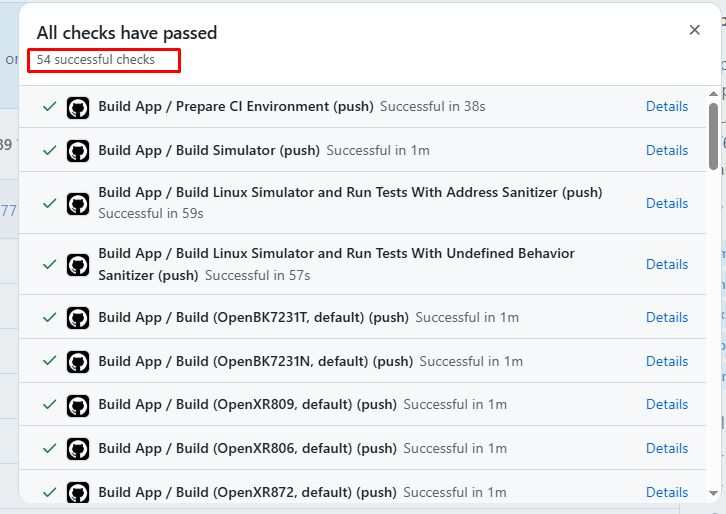Click green checkmark for Build Simulator

click(x=50, y=150)
